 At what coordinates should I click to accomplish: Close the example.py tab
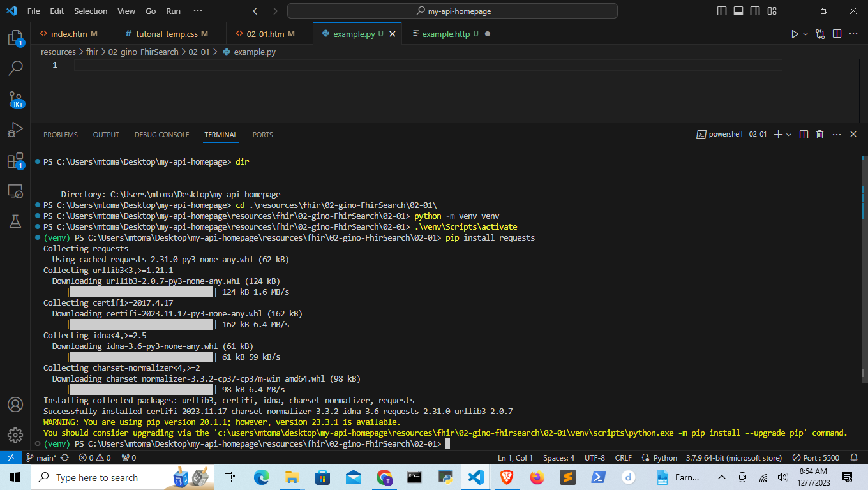tap(393, 34)
